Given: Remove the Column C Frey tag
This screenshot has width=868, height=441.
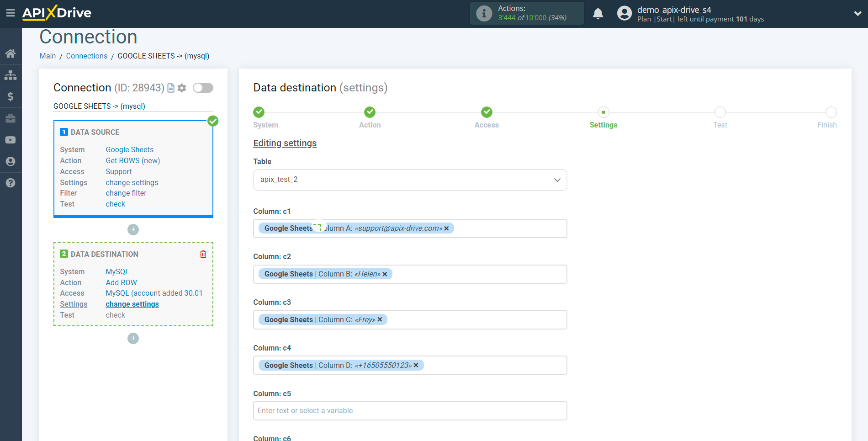Looking at the screenshot, I should coord(380,320).
